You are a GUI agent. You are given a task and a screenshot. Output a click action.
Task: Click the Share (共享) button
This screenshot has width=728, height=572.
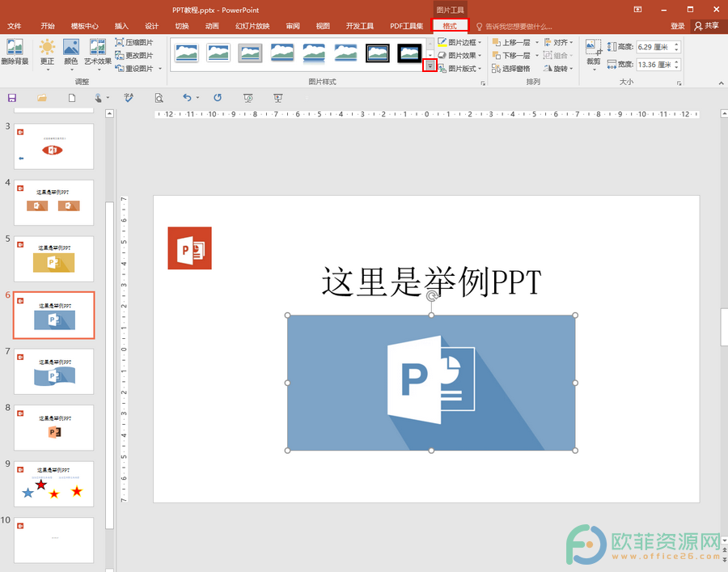tap(707, 26)
